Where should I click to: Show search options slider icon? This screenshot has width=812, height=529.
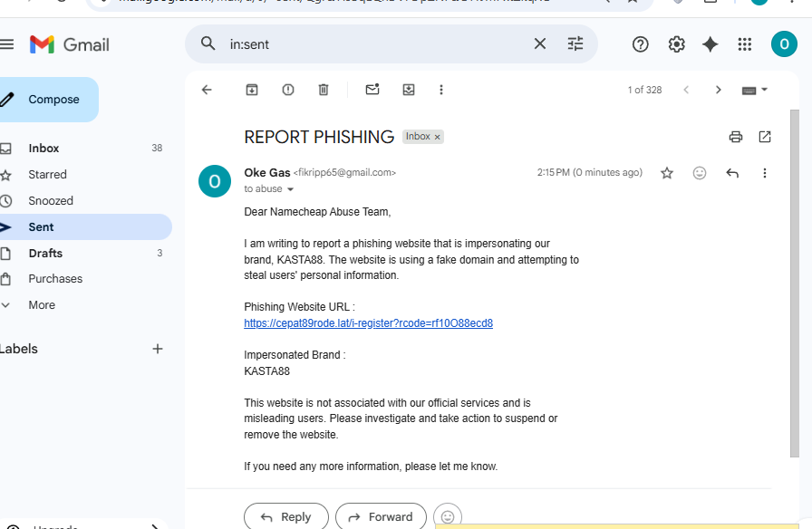click(575, 43)
